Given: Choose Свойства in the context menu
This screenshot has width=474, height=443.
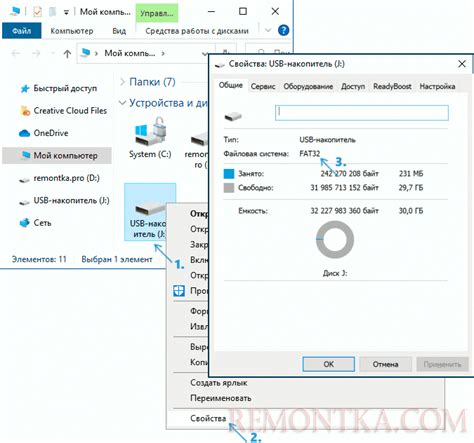Looking at the screenshot, I should [x=208, y=418].
